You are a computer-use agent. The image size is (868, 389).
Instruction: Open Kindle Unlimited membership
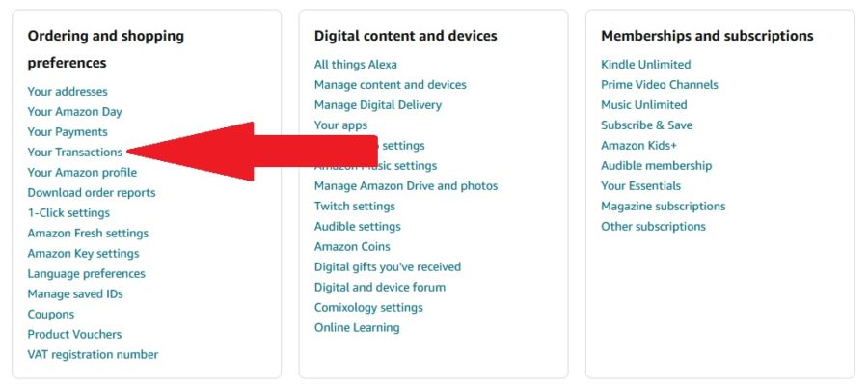(x=646, y=65)
